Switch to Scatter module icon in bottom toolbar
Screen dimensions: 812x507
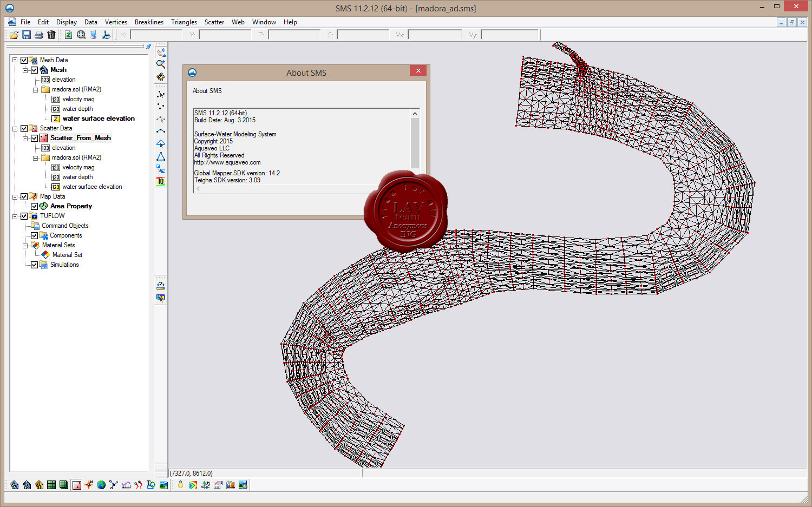76,485
